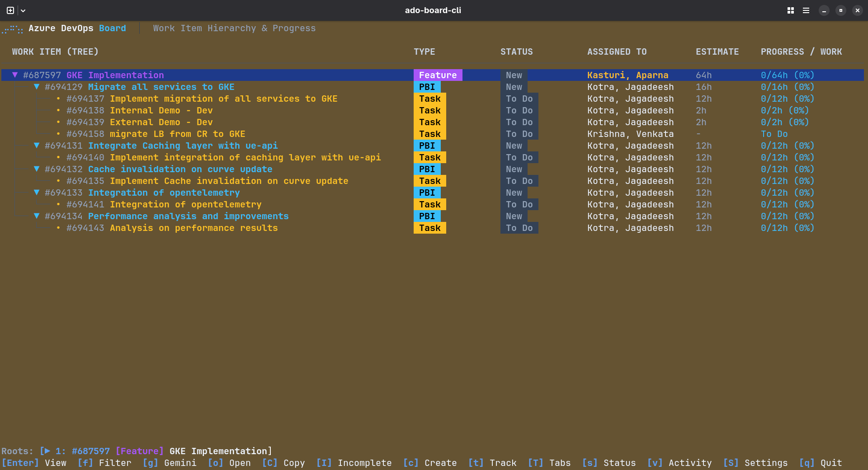
Task: Click New status of #687597
Action: pyautogui.click(x=514, y=75)
